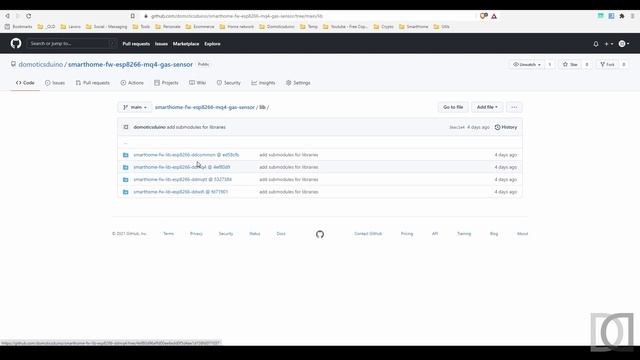Switch to the Actions tab

132,83
